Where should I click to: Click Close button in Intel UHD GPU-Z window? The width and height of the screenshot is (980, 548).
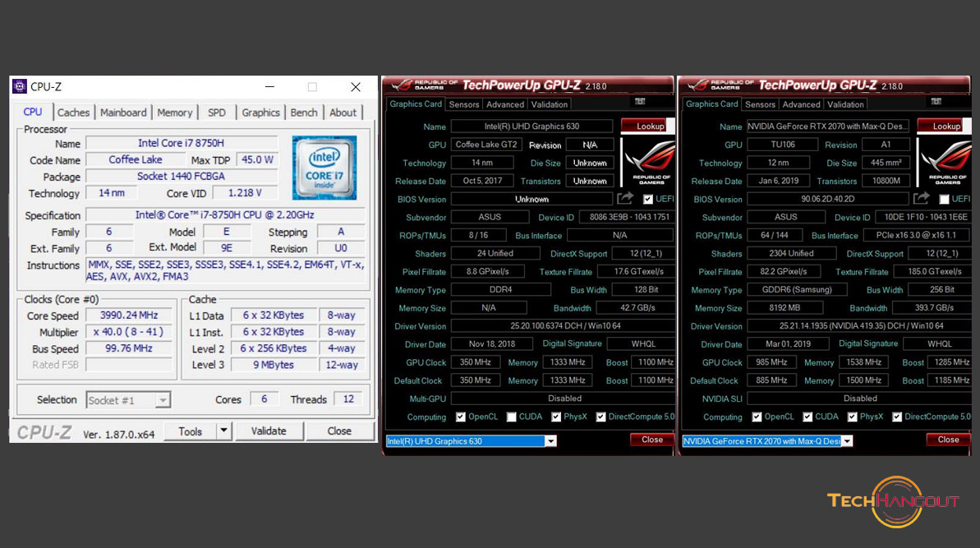(x=652, y=440)
